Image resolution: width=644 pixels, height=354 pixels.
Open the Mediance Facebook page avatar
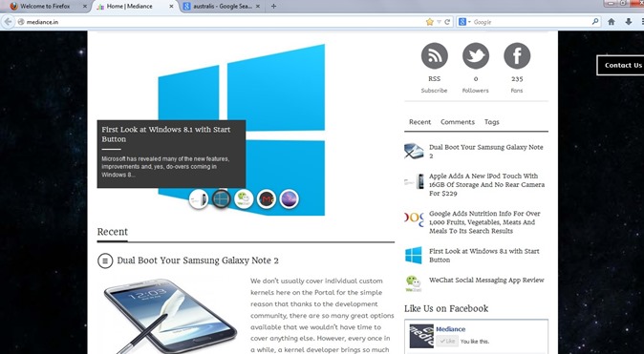coord(421,336)
